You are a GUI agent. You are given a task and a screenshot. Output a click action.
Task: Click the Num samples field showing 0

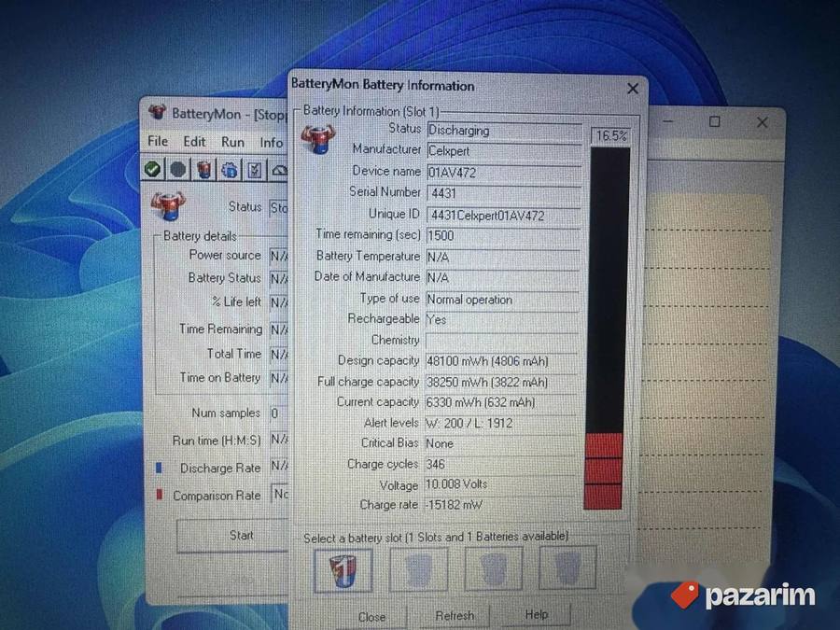(278, 413)
